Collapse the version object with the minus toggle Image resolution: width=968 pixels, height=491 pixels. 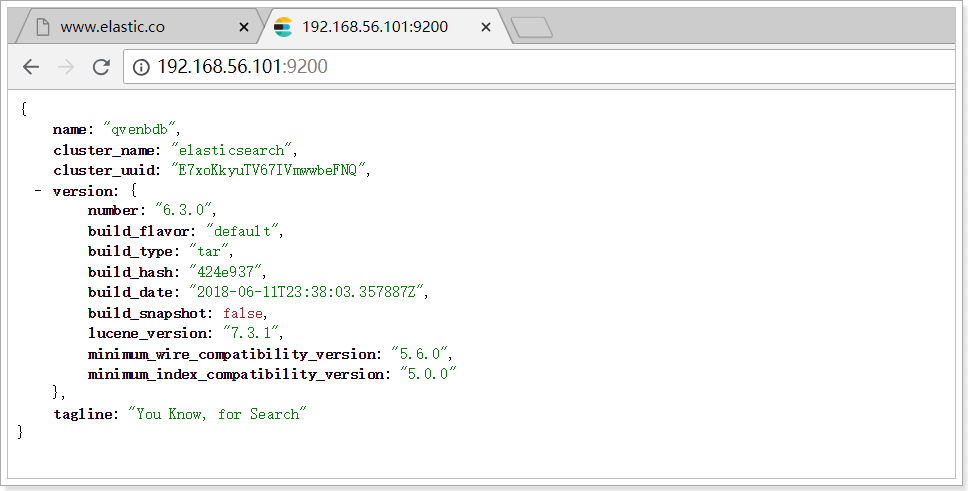[x=38, y=190]
